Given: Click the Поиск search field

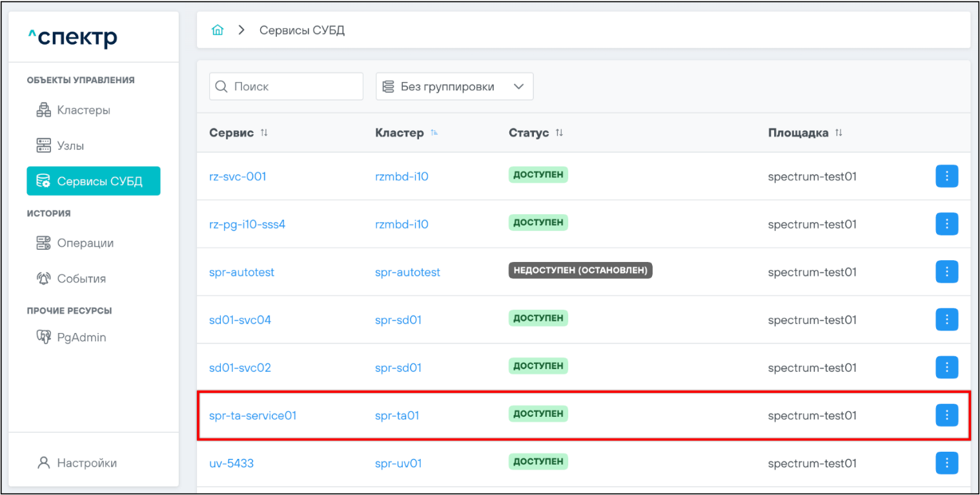Looking at the screenshot, I should pos(286,86).
